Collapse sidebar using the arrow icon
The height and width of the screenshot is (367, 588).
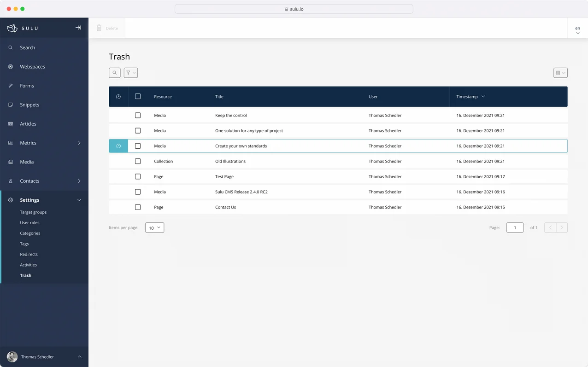click(x=78, y=28)
